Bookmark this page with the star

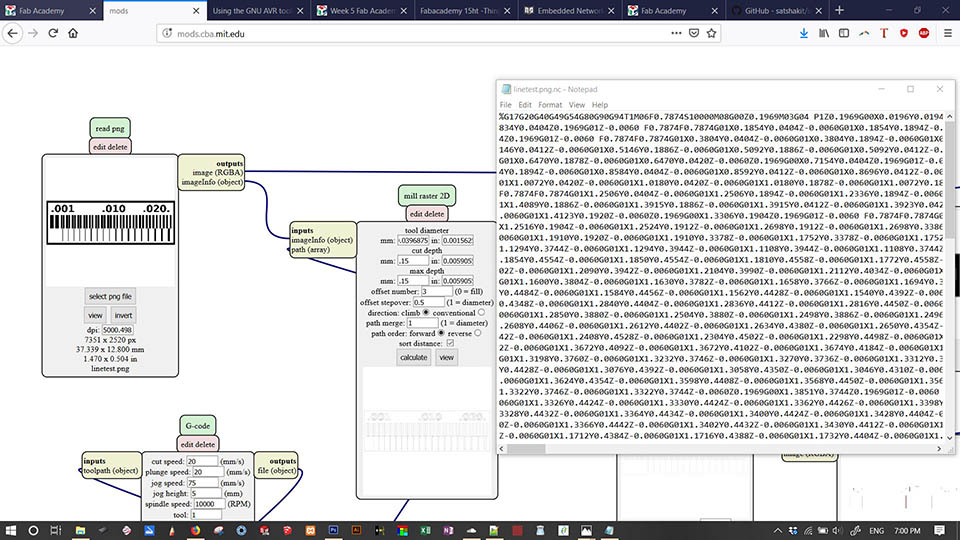(711, 33)
